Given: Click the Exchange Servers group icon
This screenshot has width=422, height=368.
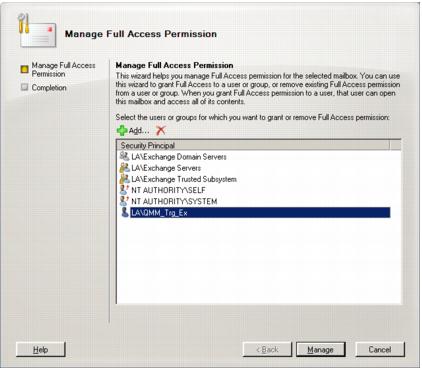Looking at the screenshot, I should (125, 168).
